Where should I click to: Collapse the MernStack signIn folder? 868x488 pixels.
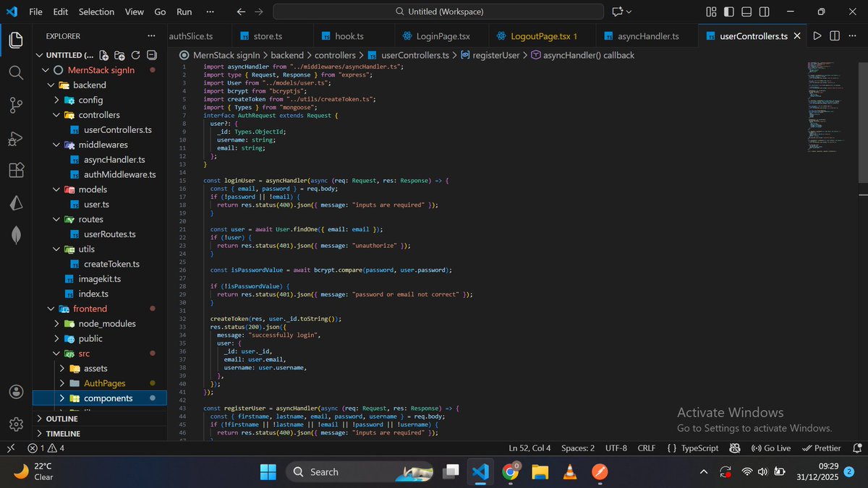coord(46,70)
